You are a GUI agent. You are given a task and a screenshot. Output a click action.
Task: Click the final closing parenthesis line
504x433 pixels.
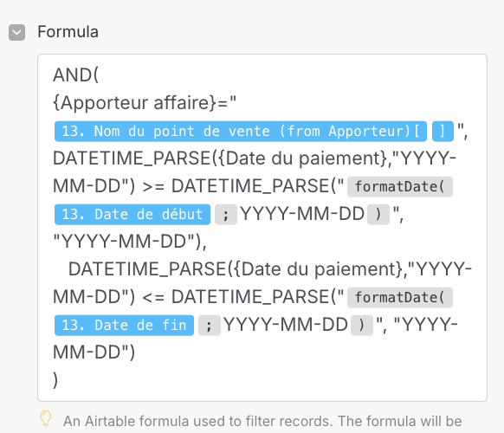[x=55, y=380]
